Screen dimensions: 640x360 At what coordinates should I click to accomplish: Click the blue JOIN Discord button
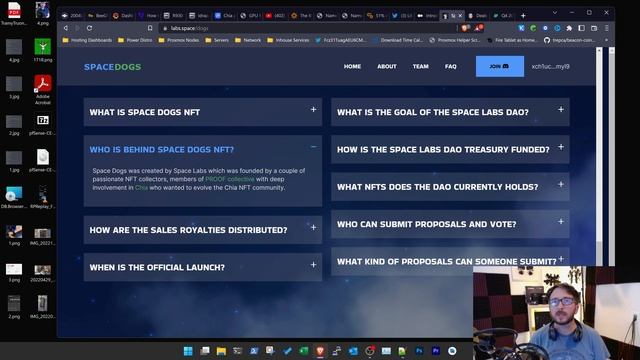[x=500, y=66]
